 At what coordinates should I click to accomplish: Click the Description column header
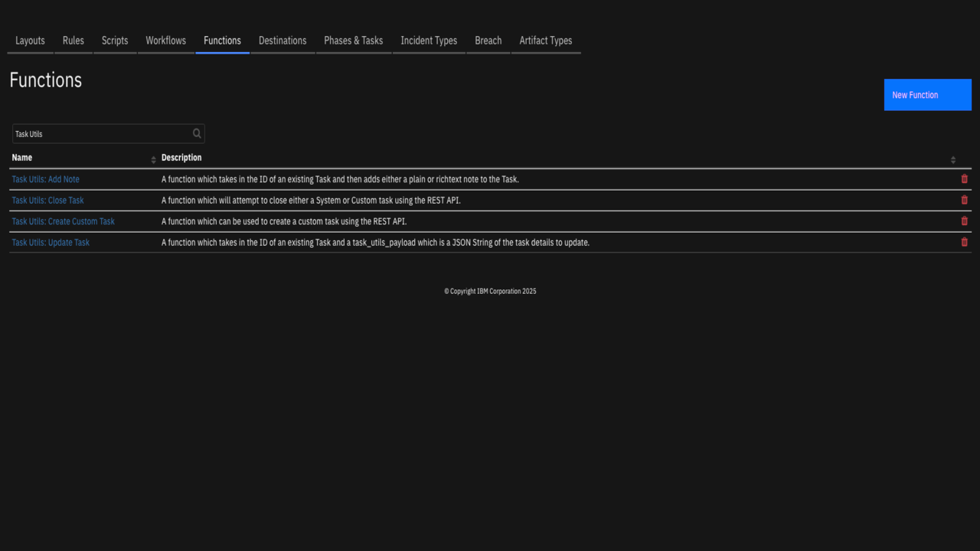[x=181, y=158]
